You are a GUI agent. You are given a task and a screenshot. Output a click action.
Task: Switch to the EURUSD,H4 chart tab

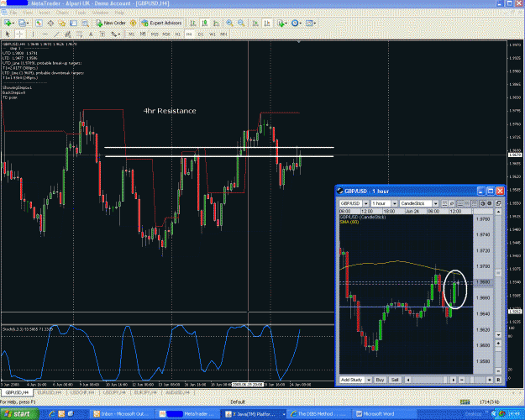(x=50, y=392)
